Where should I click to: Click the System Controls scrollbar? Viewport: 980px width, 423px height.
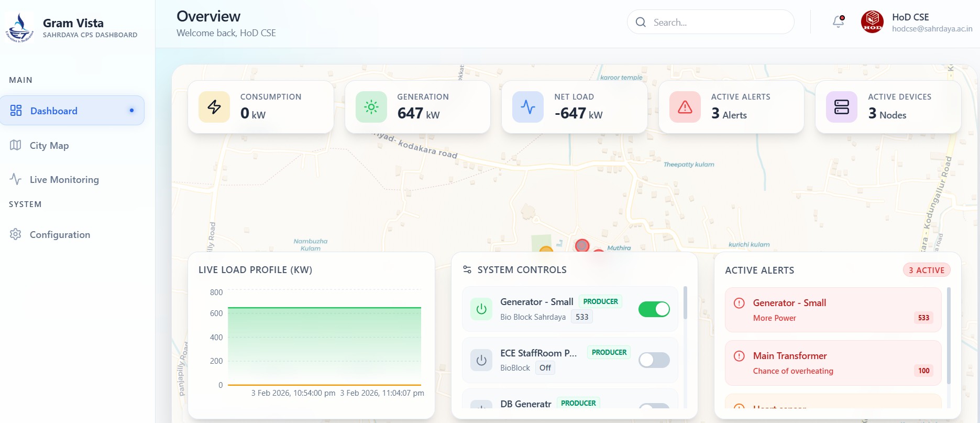(x=685, y=304)
